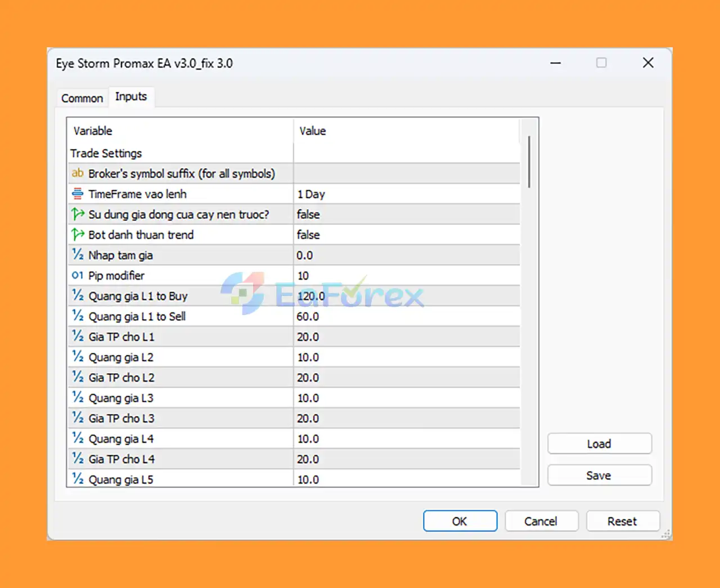720x588 pixels.
Task: Select the Inputs tab
Action: point(131,97)
